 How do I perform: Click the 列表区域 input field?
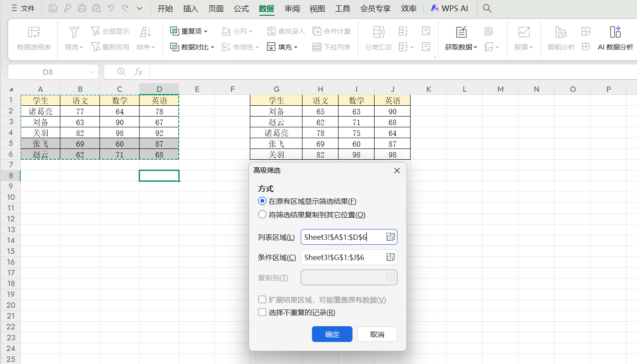(x=344, y=237)
